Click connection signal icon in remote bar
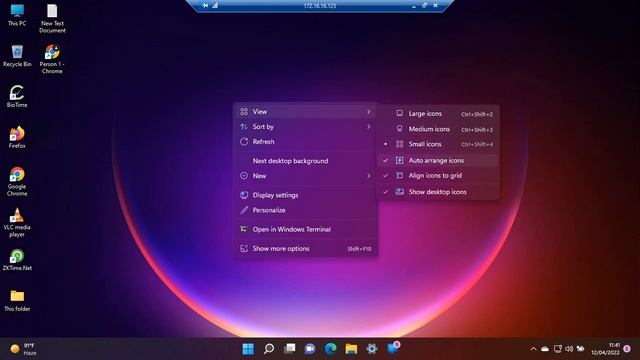Viewport: 640px width, 360px height. click(x=215, y=5)
